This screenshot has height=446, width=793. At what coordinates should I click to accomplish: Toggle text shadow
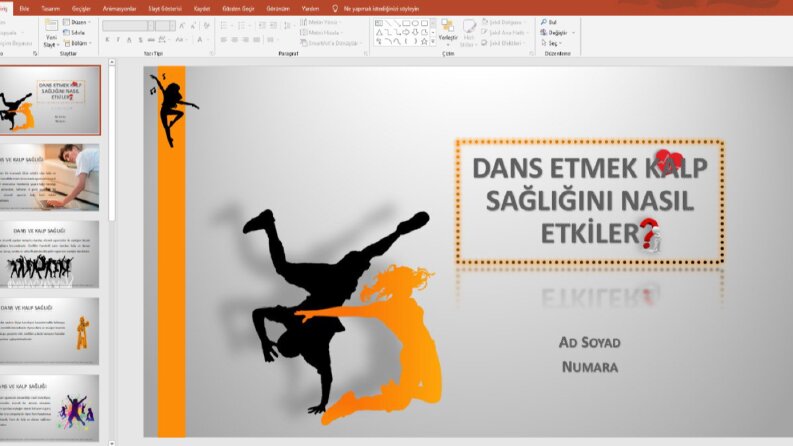click(140, 39)
